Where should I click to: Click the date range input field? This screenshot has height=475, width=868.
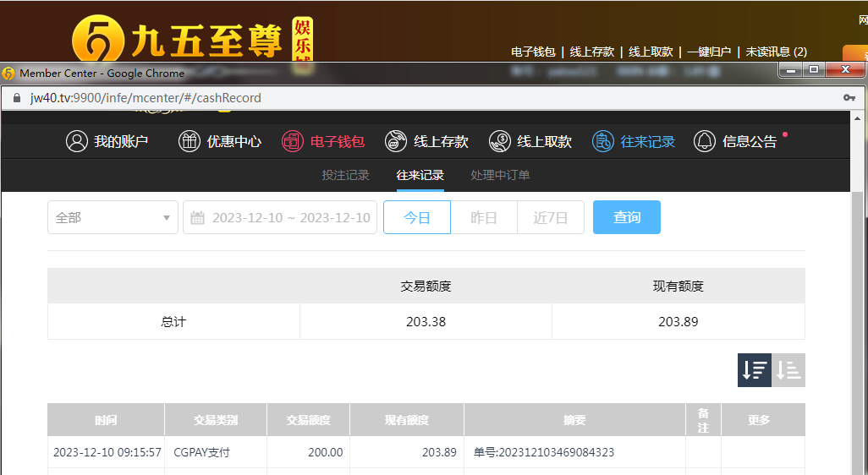pyautogui.click(x=280, y=217)
